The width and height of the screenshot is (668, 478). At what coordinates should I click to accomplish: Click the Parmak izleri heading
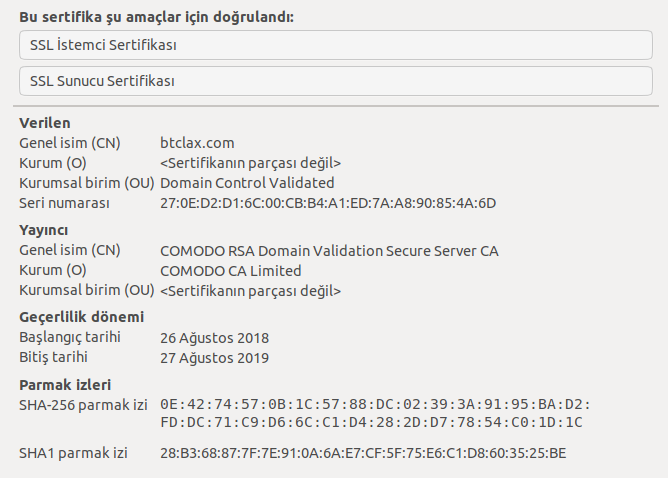(65, 385)
